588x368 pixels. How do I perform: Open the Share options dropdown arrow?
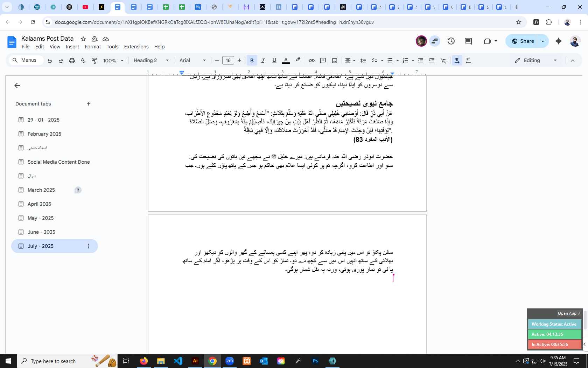(x=543, y=41)
